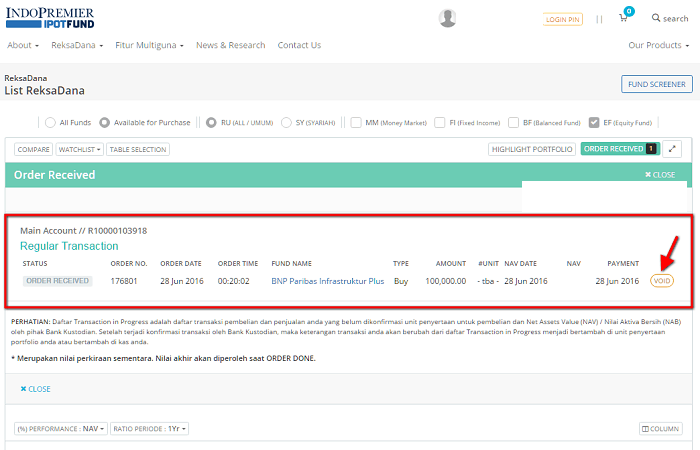Close the Order Received panel header
The height and width of the screenshot is (450, 700).
pos(661,175)
